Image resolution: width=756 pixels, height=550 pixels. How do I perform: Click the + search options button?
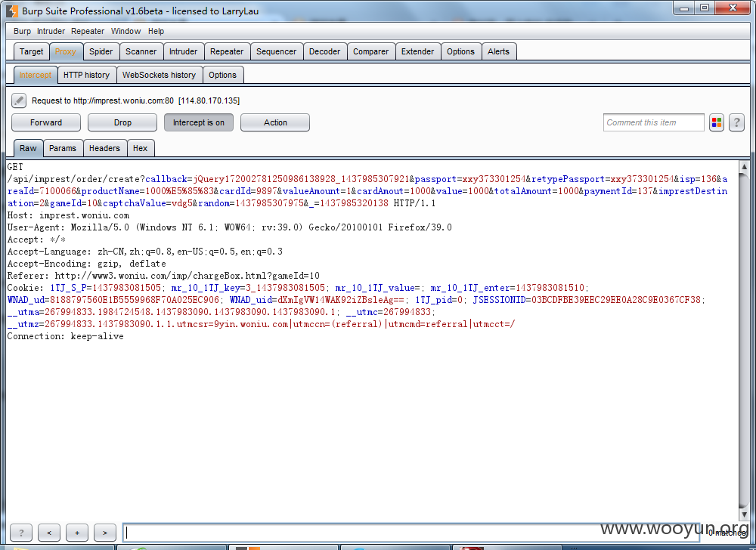(x=77, y=533)
